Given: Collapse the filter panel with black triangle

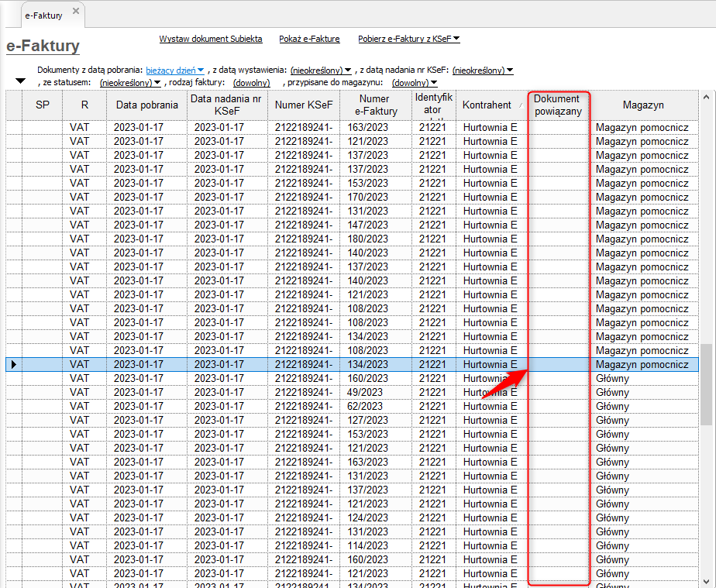Looking at the screenshot, I should tap(20, 81).
